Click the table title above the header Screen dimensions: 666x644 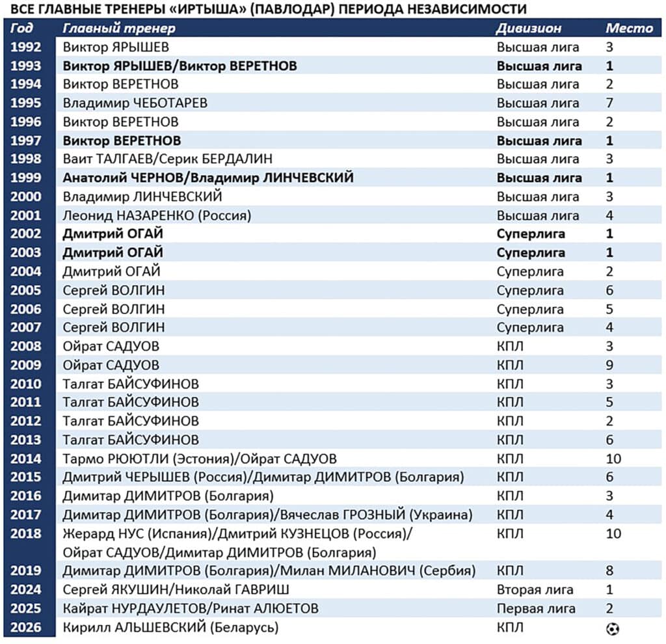pos(267,9)
